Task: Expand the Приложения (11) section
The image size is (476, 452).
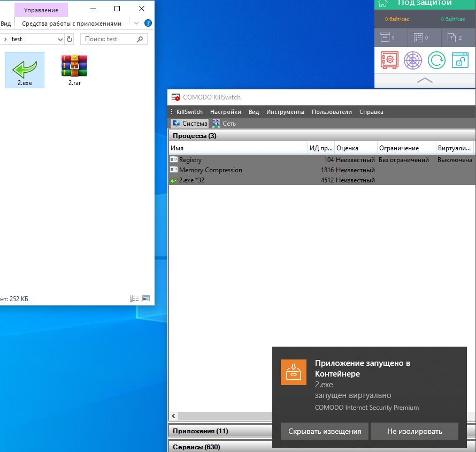Action: 220,431
